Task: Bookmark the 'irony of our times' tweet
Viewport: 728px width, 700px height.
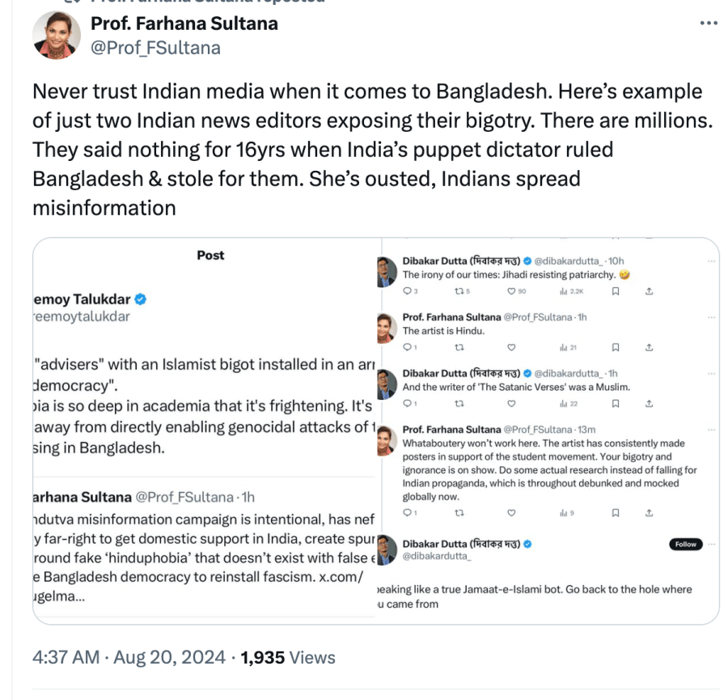Action: coord(616,291)
